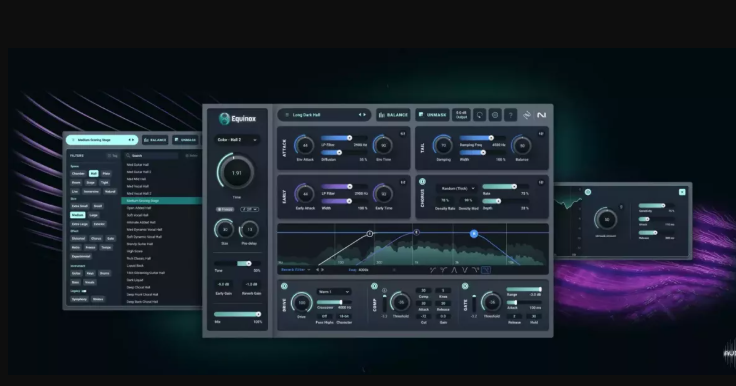Image resolution: width=736 pixels, height=386 pixels.
Task: Toggle the Medium size filter tag
Action: [x=77, y=215]
